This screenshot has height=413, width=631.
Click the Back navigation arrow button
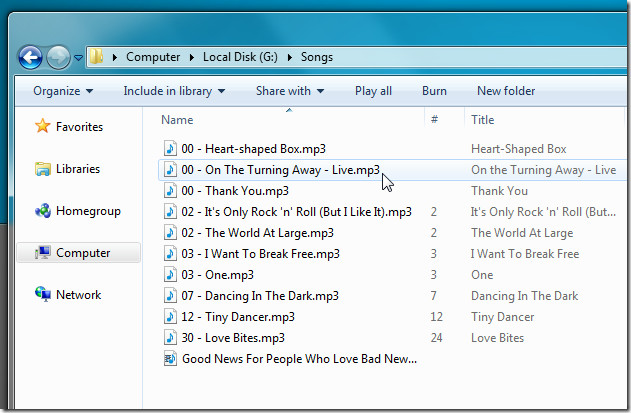[30, 58]
